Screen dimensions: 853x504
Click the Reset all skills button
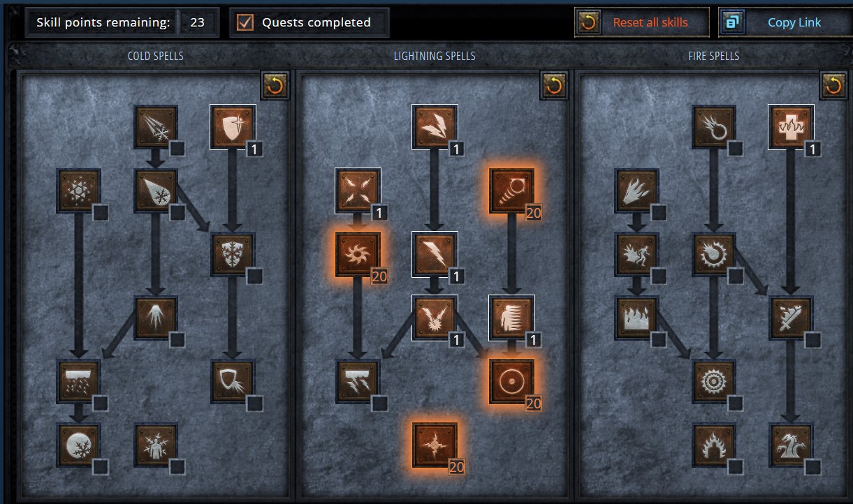[x=642, y=22]
